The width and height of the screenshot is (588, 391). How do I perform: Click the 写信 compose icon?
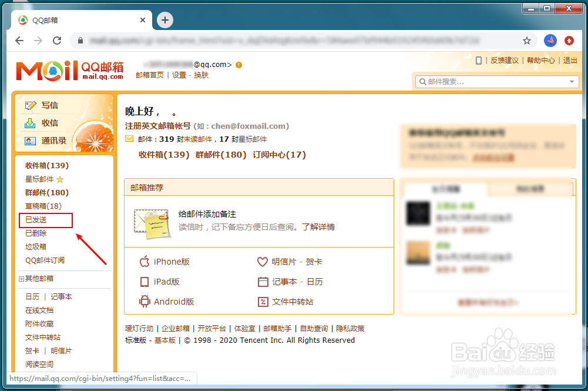point(31,105)
